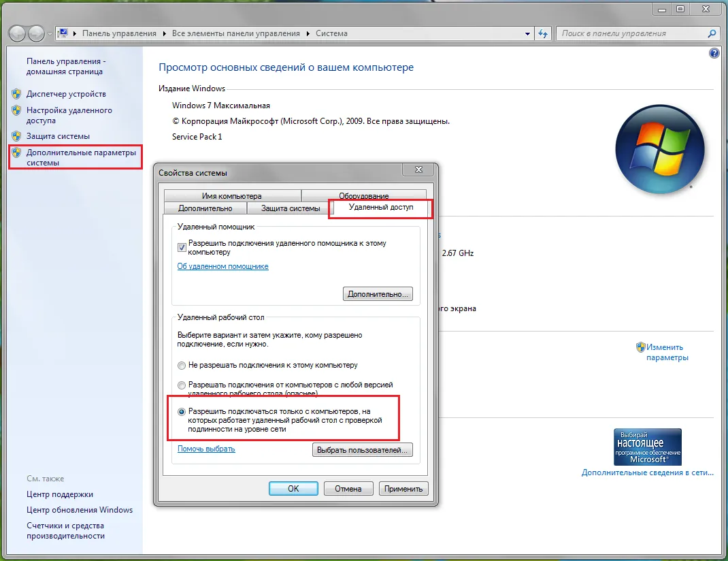
Task: Open Счетчики и средства производительности link
Action: [65, 531]
